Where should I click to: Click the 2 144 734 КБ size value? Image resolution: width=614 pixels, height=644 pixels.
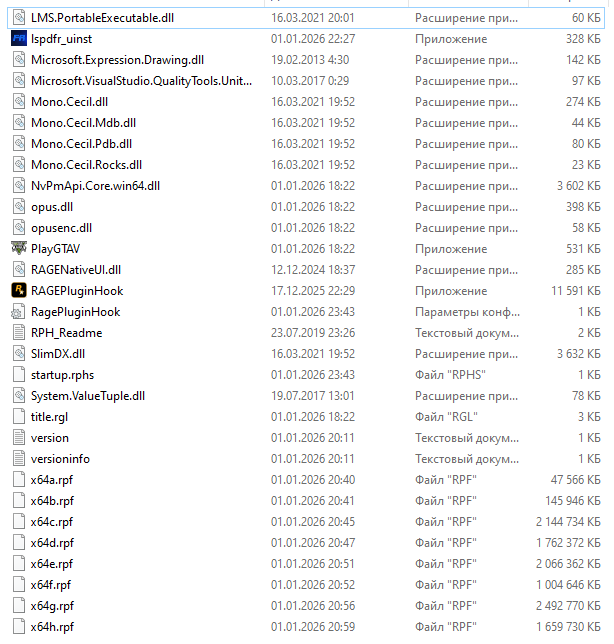[x=568, y=522]
